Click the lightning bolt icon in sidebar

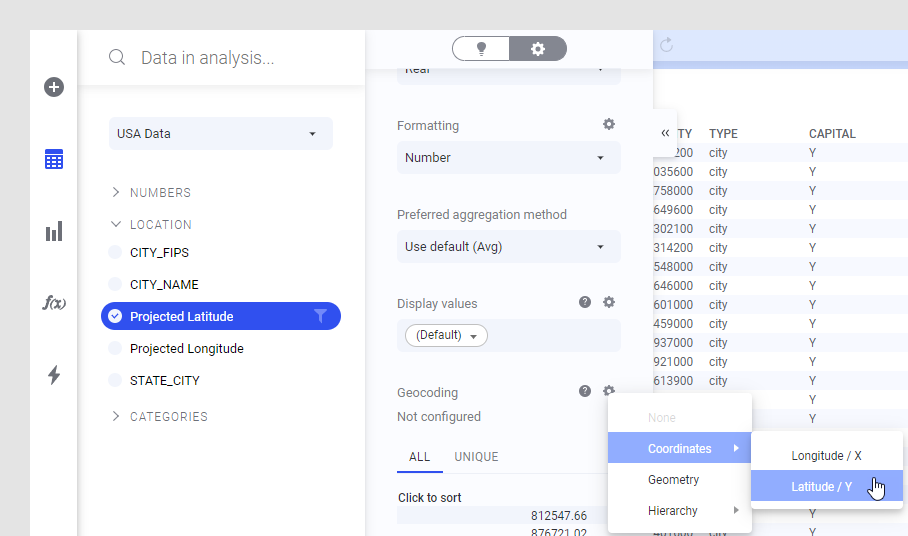click(x=54, y=375)
